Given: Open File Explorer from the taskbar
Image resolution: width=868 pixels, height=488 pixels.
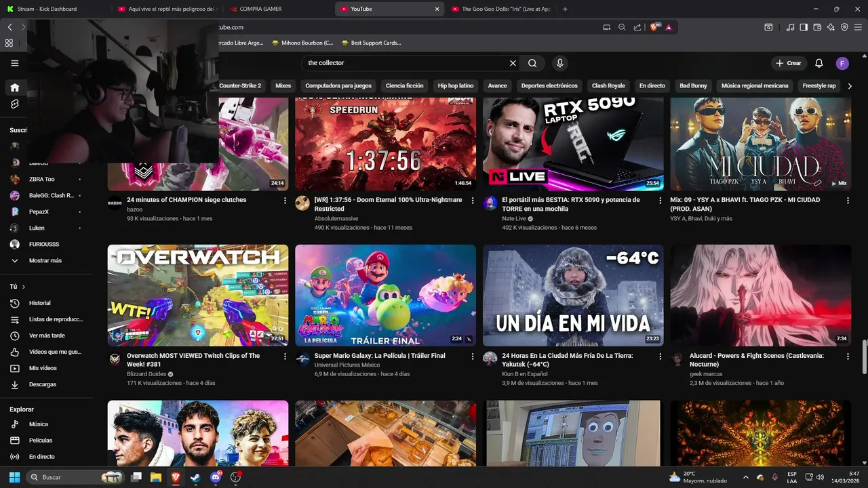Looking at the screenshot, I should 155,477.
